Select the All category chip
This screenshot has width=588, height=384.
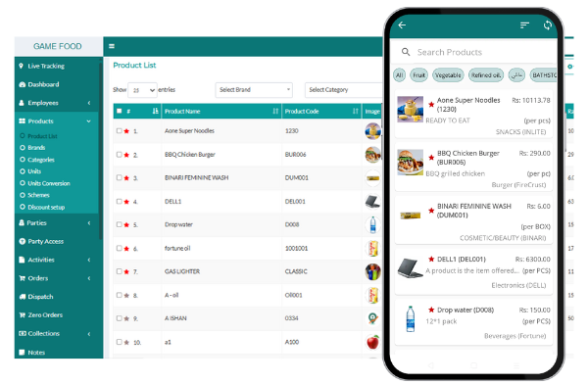400,75
